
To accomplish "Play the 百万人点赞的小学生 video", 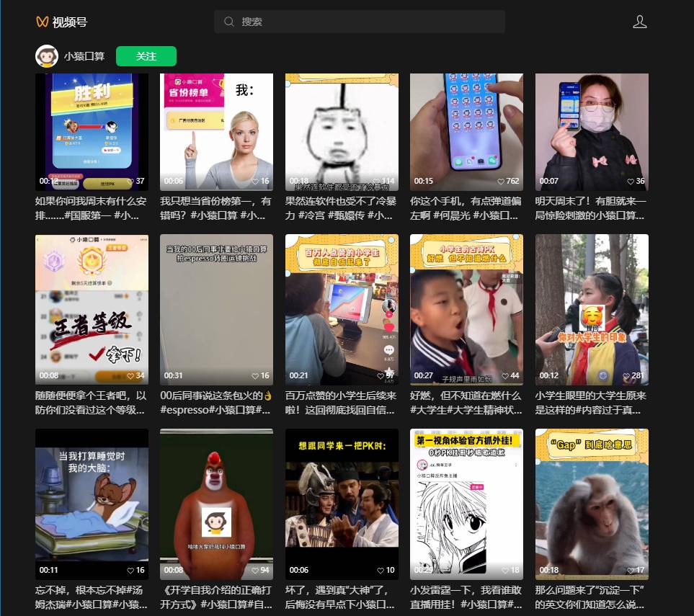I will click(x=342, y=309).
